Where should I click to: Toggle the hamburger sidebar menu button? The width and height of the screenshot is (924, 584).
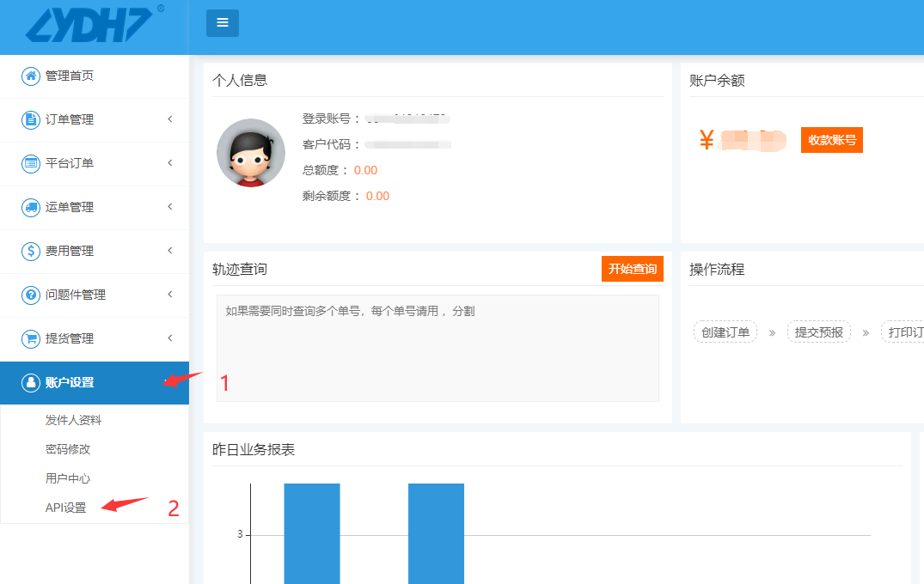(222, 23)
